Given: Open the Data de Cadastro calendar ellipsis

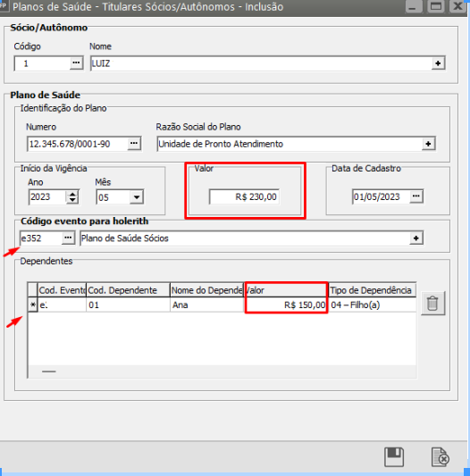Looking at the screenshot, I should [x=416, y=196].
